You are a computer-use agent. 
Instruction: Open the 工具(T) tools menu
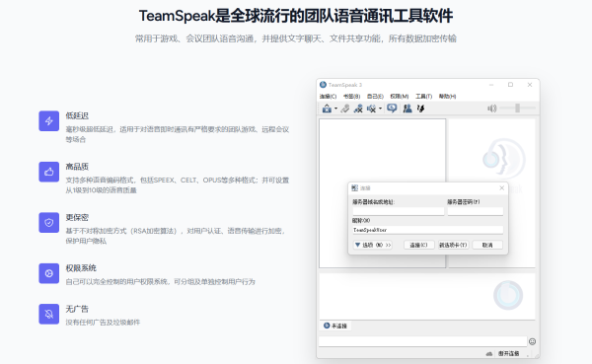423,97
